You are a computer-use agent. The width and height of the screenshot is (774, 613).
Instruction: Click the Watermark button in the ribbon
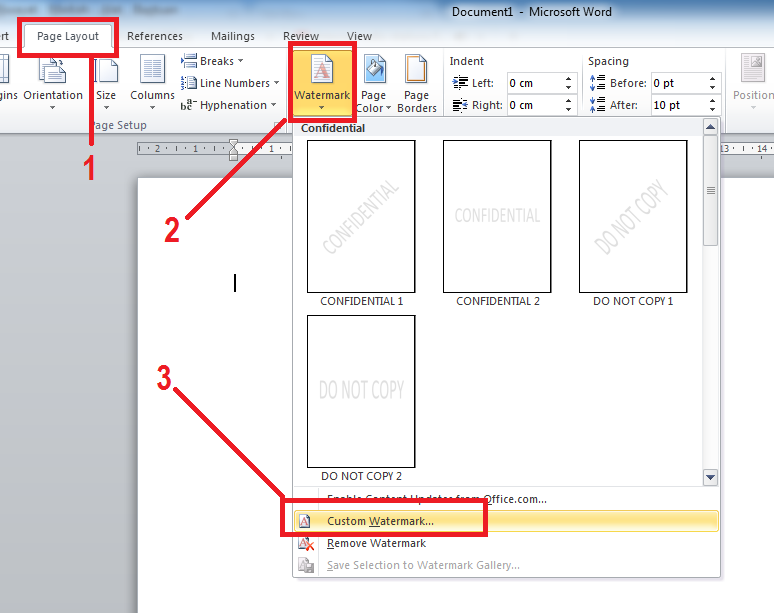coord(322,82)
